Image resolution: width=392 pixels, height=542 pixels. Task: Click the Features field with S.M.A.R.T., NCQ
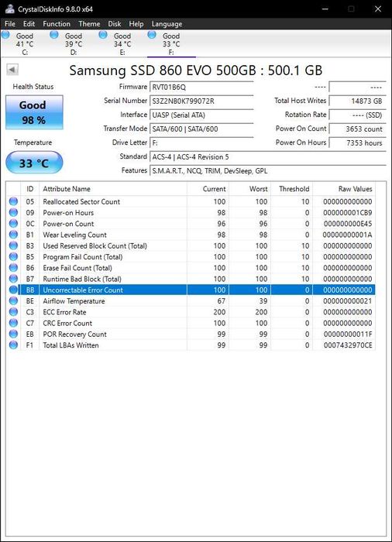[268, 171]
